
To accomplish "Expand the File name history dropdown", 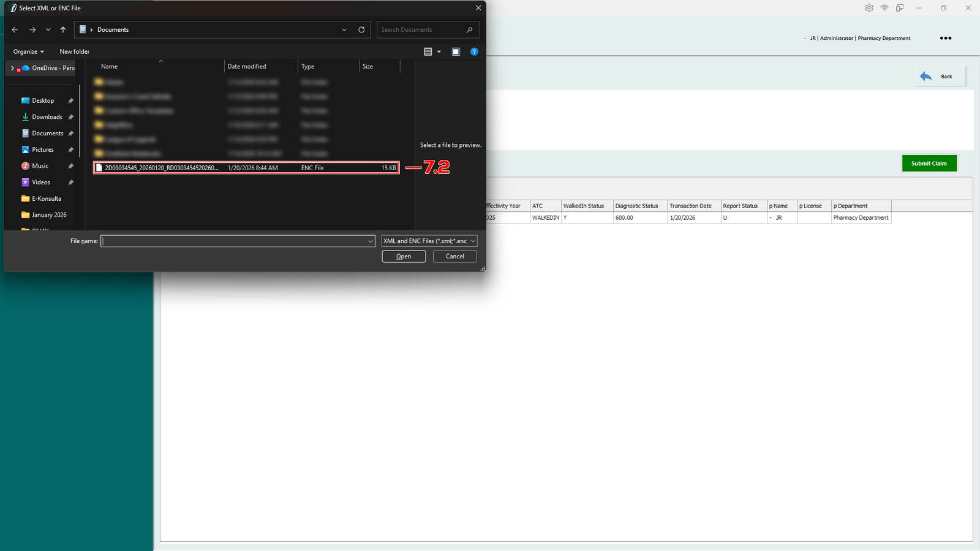I will point(370,241).
